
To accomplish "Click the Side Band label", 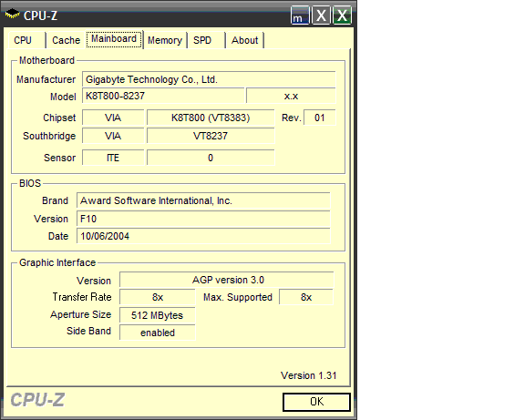I will pos(88,331).
